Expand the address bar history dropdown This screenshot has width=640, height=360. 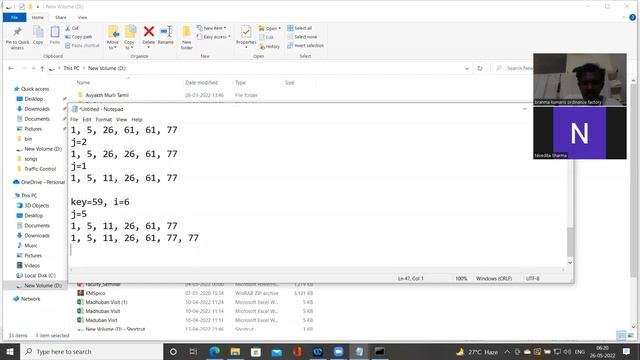coord(467,69)
